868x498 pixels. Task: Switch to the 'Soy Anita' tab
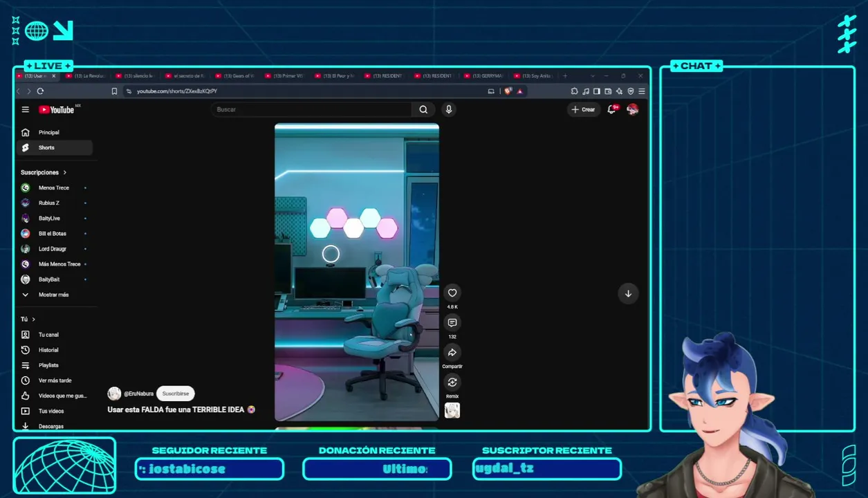point(534,76)
